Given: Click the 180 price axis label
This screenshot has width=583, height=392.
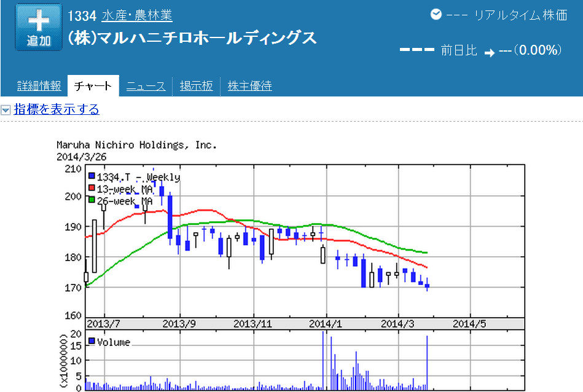Looking at the screenshot, I should tap(73, 257).
